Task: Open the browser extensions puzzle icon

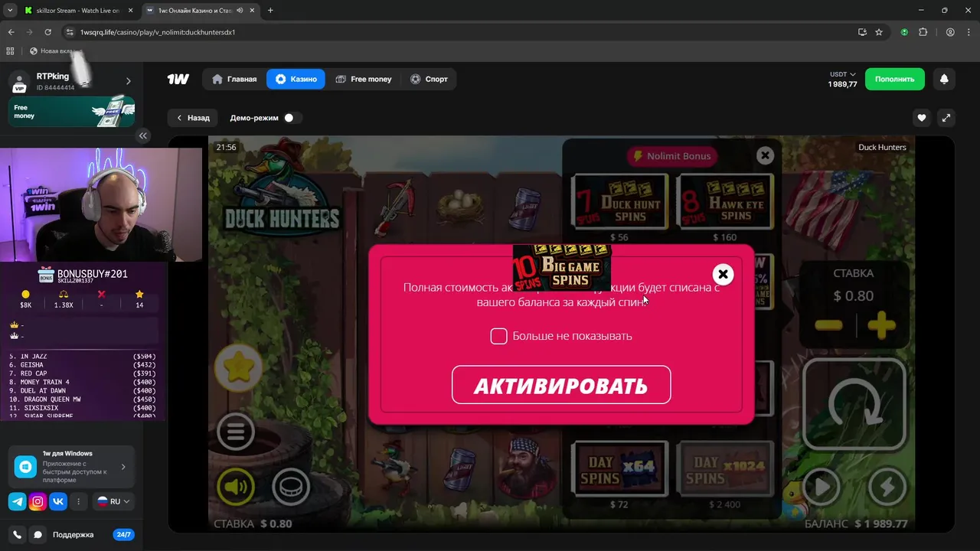Action: (x=923, y=32)
